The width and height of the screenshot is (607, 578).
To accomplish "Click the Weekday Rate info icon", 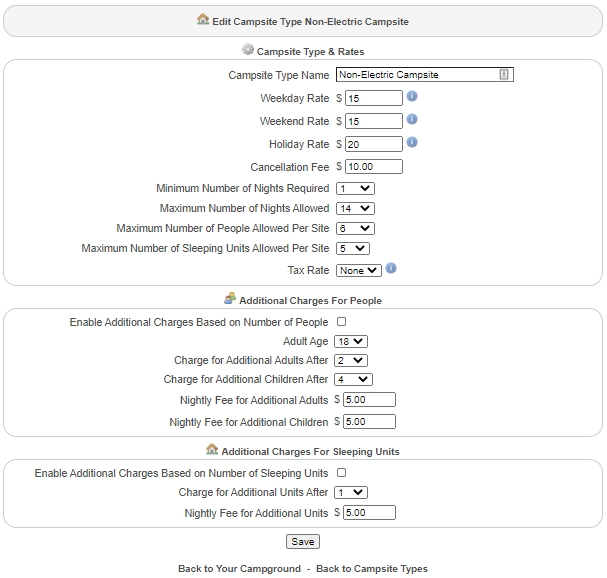I will point(412,97).
